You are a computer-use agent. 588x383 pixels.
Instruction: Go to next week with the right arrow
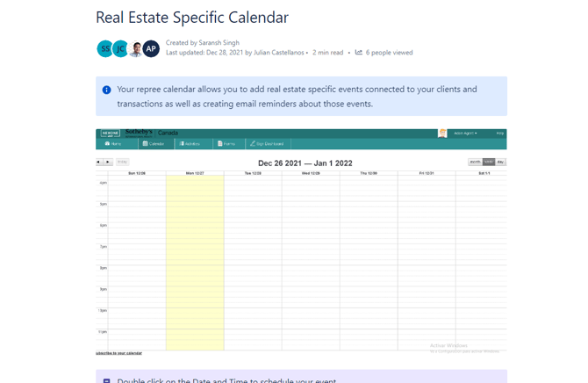pyautogui.click(x=108, y=163)
